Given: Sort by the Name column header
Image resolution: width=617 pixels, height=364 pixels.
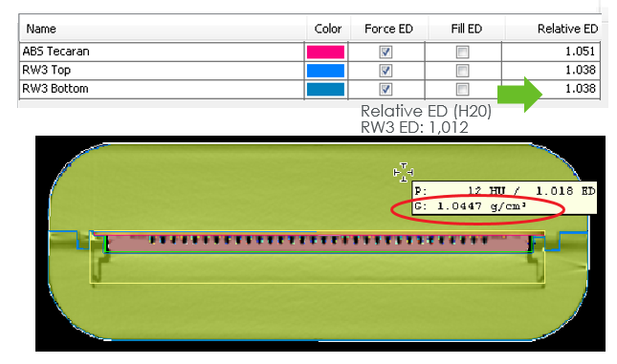Looking at the screenshot, I should 41,29.
